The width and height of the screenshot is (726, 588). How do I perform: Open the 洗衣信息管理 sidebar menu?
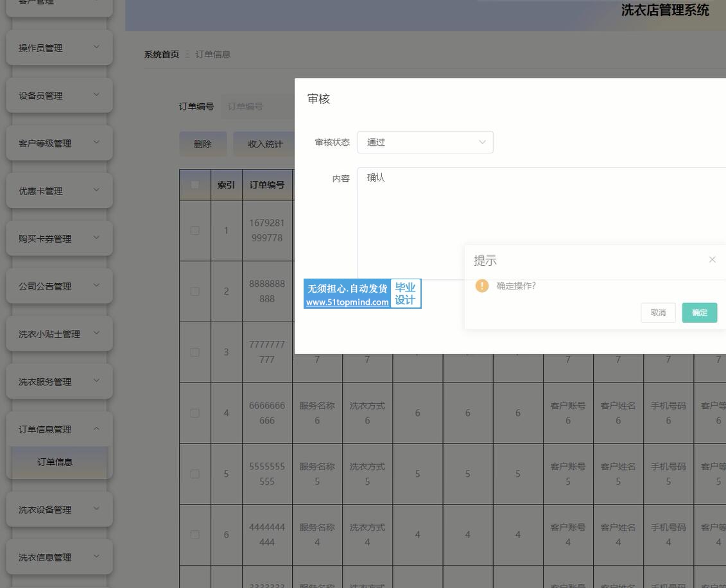[59, 557]
